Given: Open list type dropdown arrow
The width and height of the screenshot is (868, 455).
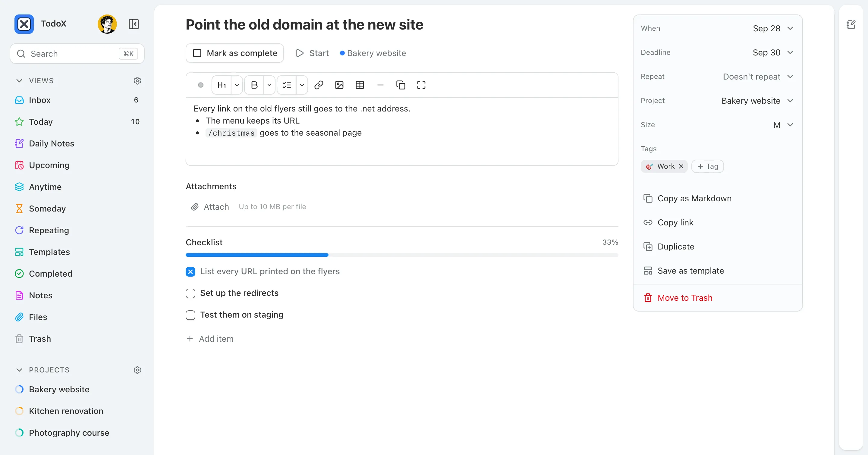Looking at the screenshot, I should [x=302, y=85].
